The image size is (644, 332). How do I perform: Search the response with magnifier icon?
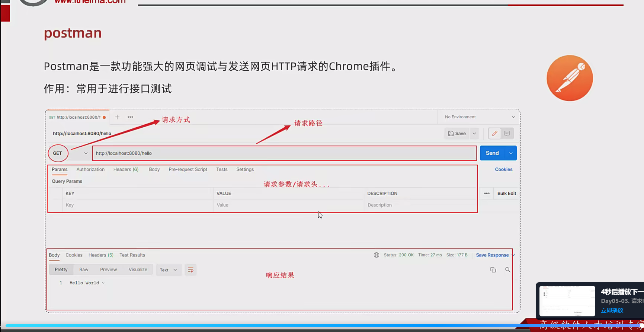507,270
